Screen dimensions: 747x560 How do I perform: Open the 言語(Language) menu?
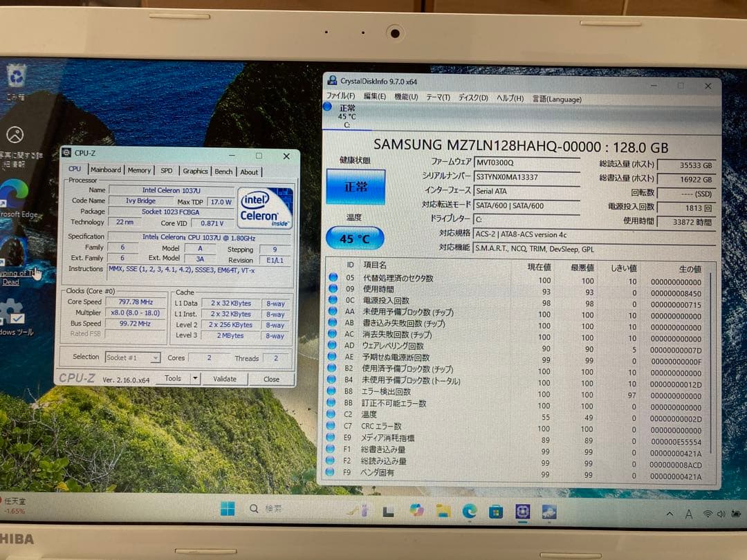pos(556,98)
